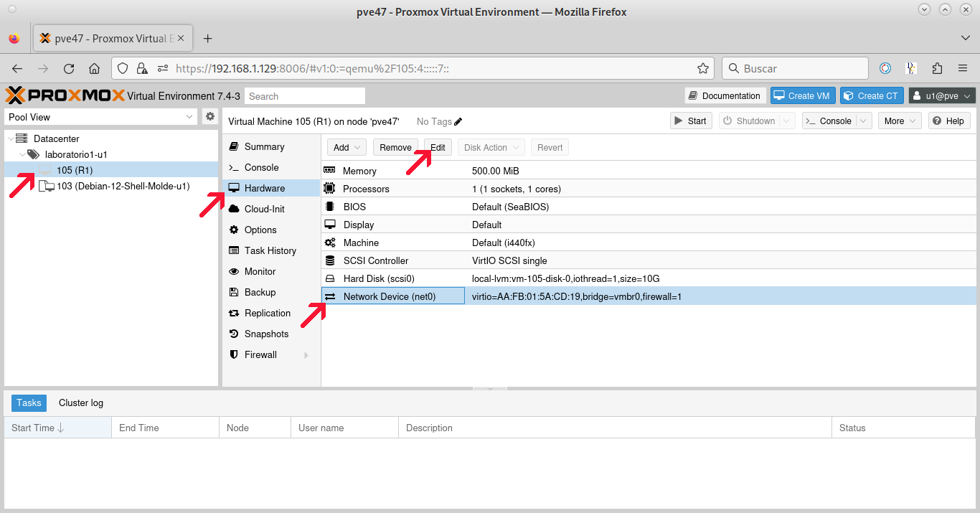
Task: Click the Create CT button
Action: 872,95
